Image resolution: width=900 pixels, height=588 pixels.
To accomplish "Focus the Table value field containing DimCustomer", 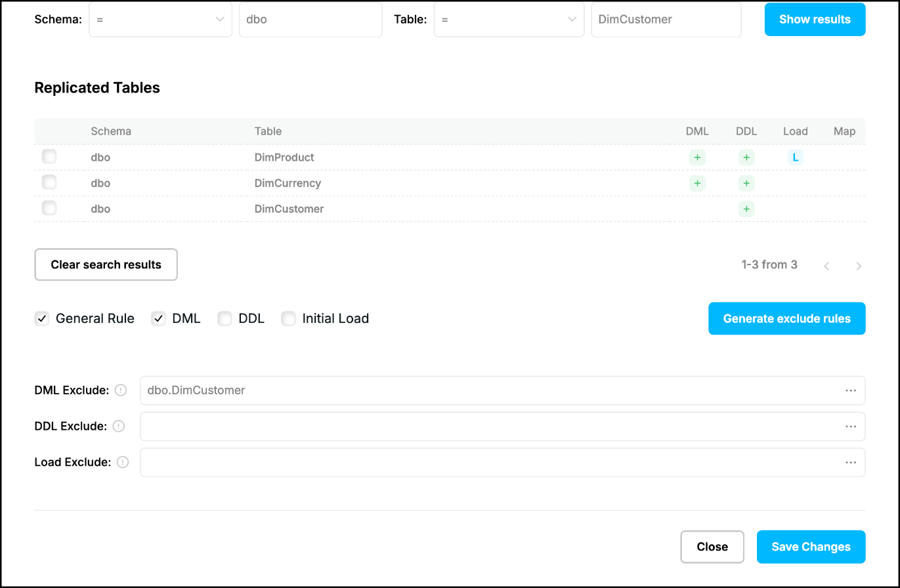I will coord(666,20).
